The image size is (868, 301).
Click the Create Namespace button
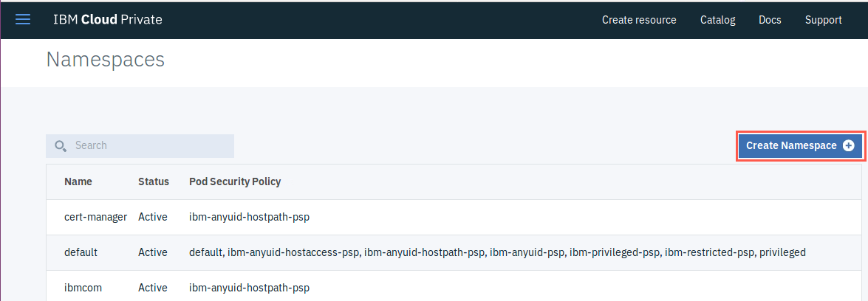[x=800, y=145]
